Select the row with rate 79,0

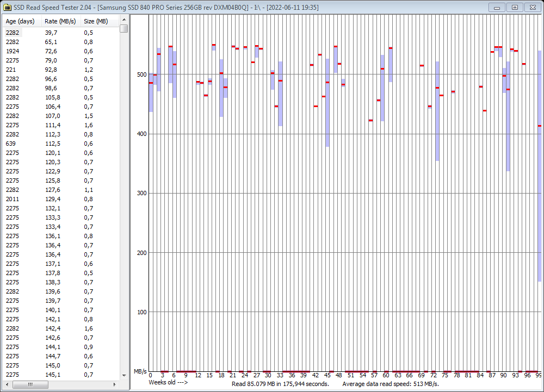61,60
